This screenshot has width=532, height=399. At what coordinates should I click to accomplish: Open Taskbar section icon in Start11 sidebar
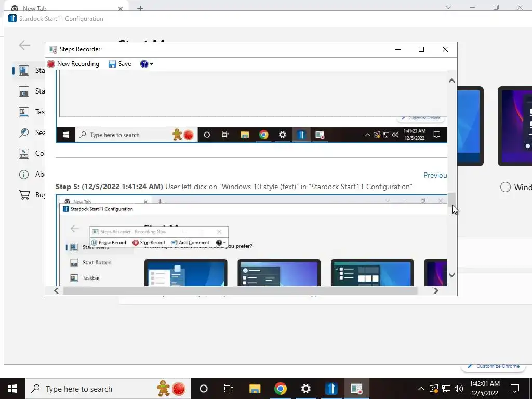24,112
